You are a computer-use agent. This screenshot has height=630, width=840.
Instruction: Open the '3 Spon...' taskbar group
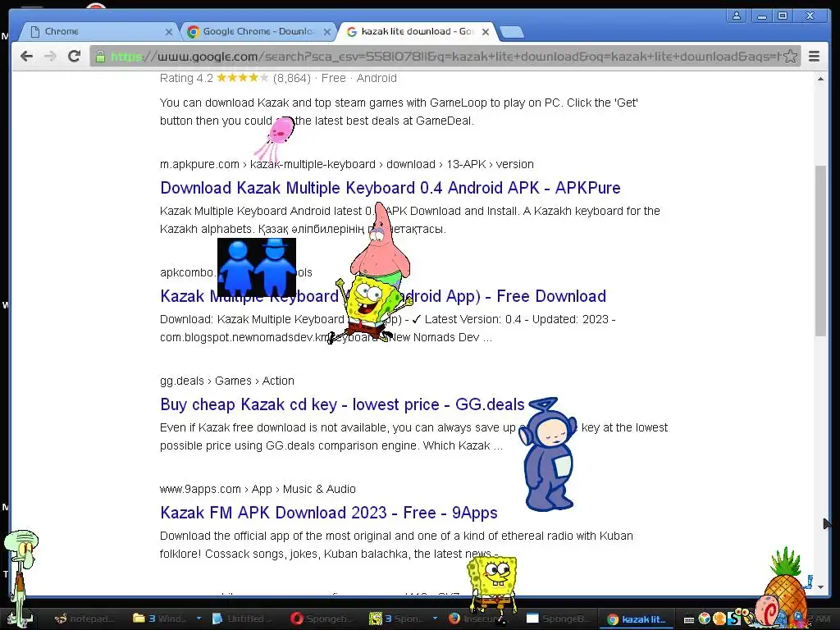(x=396, y=619)
